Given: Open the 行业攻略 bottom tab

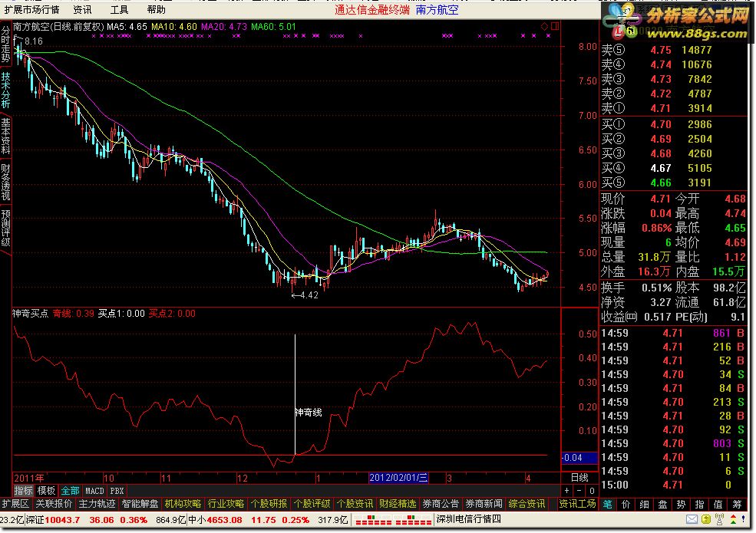Looking at the screenshot, I should point(226,504).
